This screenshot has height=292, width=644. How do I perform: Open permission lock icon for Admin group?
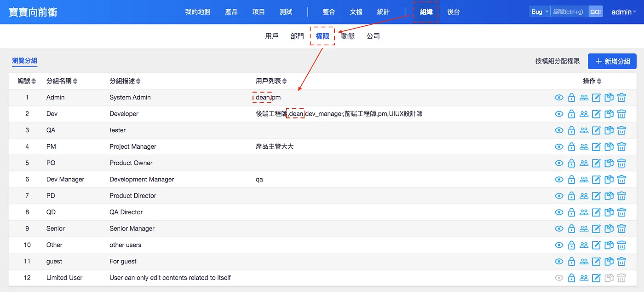[571, 98]
